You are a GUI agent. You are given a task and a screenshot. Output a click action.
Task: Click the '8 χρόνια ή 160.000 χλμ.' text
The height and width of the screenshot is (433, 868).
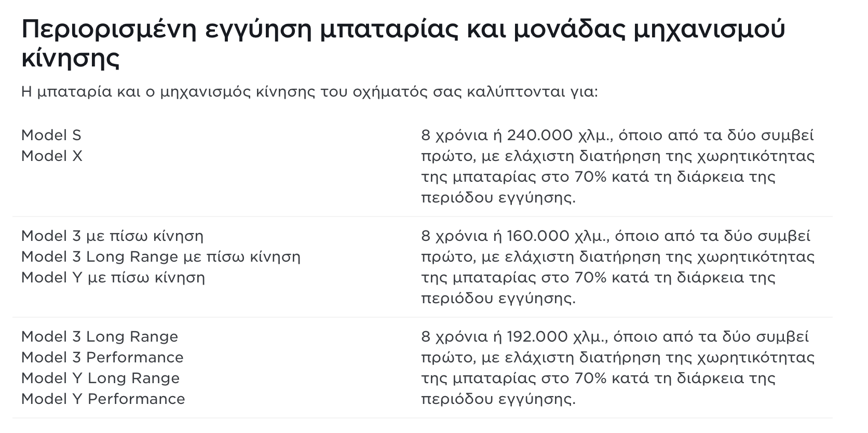(514, 236)
